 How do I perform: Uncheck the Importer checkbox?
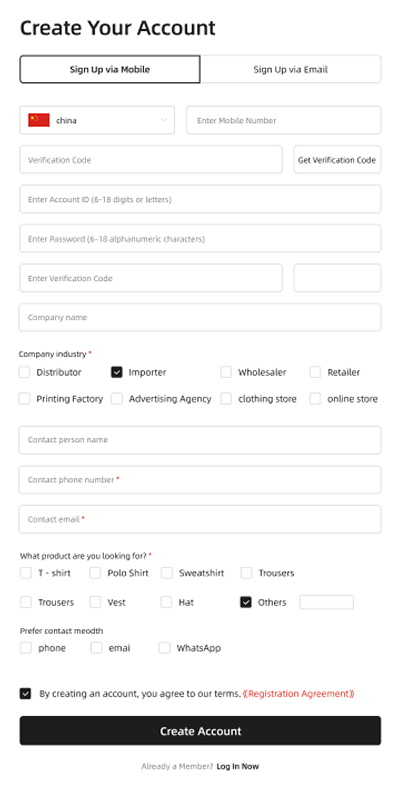pos(117,372)
